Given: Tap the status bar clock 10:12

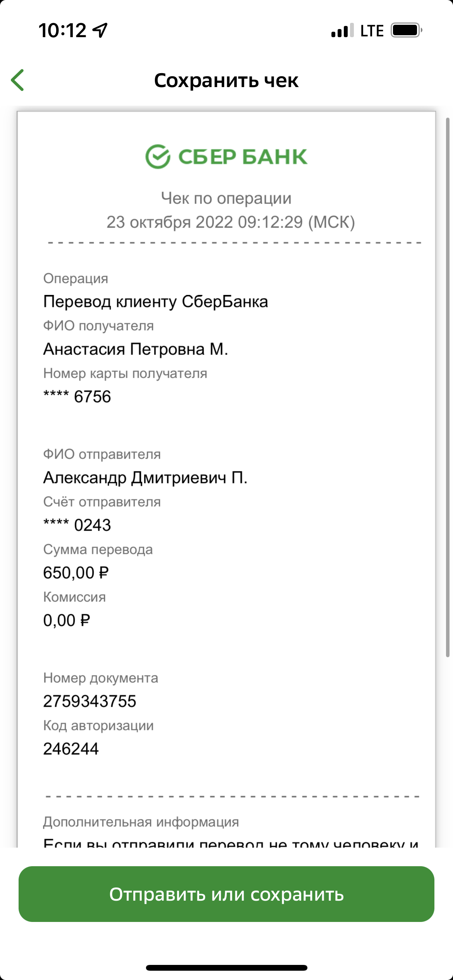Looking at the screenshot, I should [62, 31].
